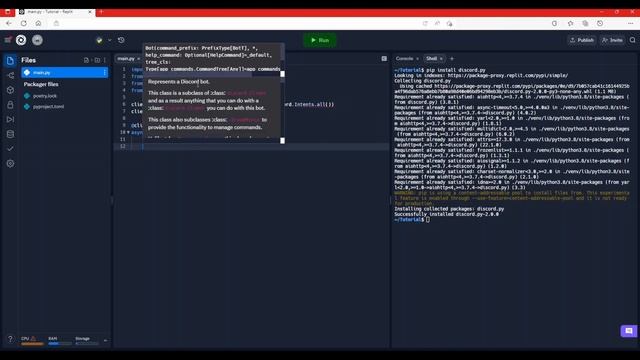Open the Version control sidebar icon
This screenshot has height=360, width=640.
[x=10, y=76]
